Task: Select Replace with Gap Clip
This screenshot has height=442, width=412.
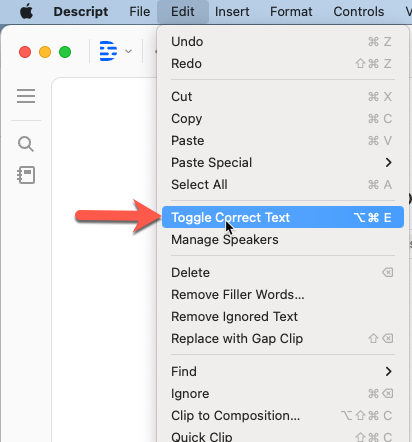Action: pos(283,338)
